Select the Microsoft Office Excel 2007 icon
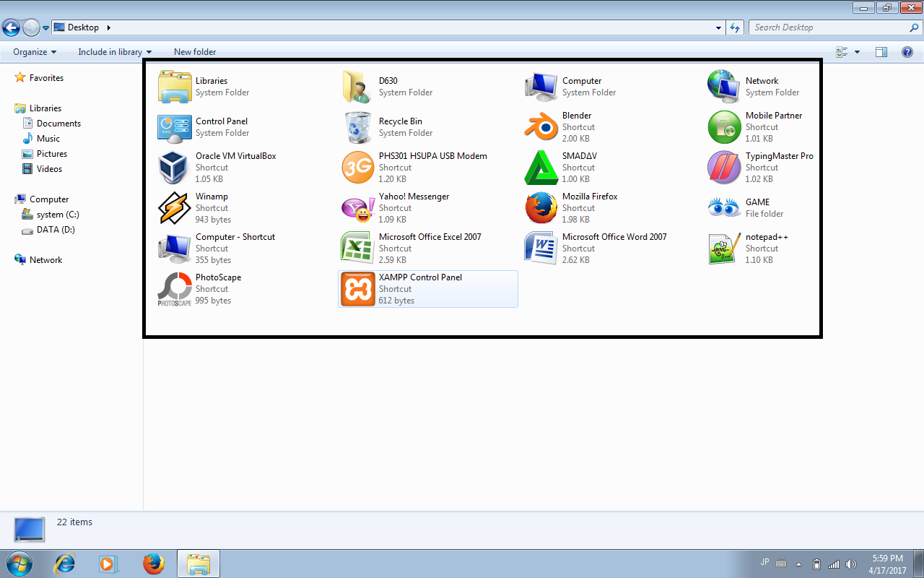Screen dimensions: 924x578 pyautogui.click(x=358, y=249)
